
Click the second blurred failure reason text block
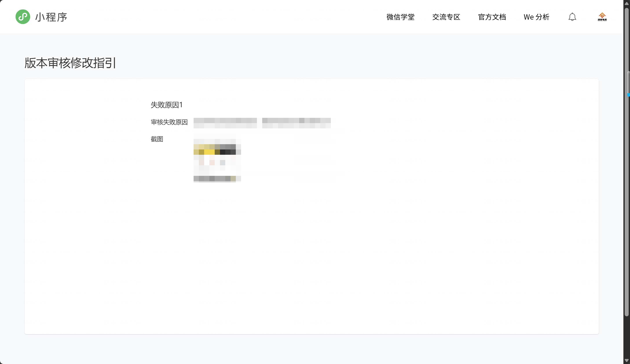[296, 123]
